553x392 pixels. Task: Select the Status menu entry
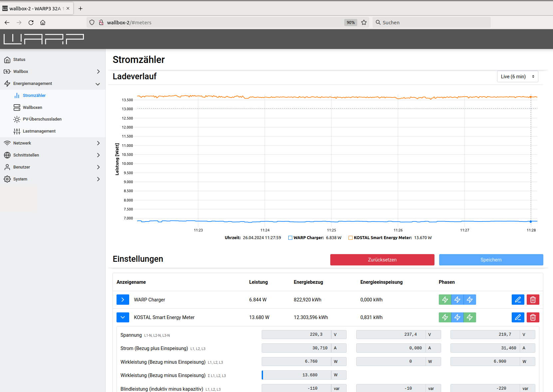53,60
